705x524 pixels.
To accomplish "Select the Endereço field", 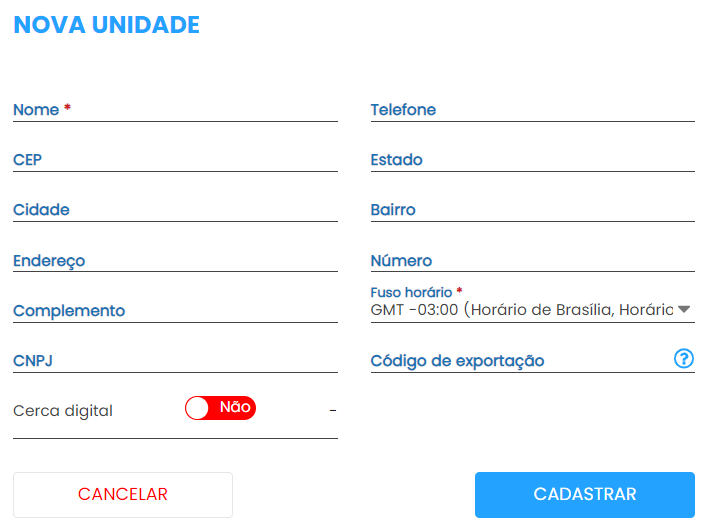I will click(175, 261).
